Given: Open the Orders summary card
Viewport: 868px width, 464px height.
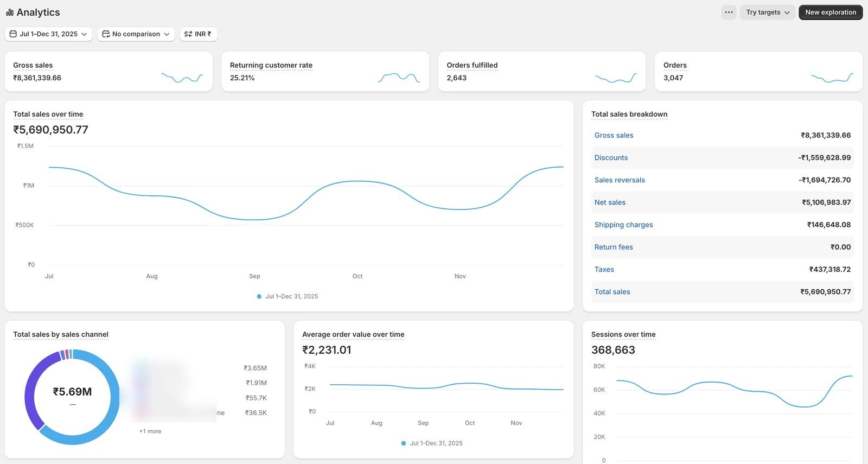Looking at the screenshot, I should coord(758,72).
